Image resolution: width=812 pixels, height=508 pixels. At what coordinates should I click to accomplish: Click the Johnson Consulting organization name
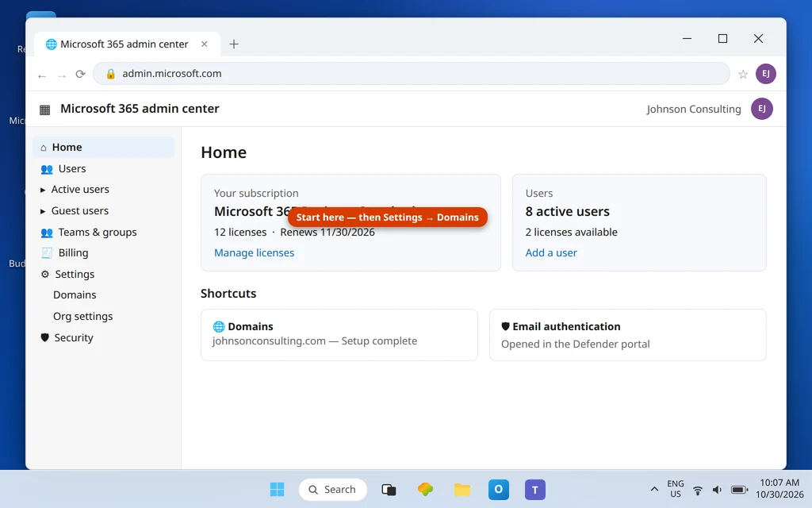(693, 109)
